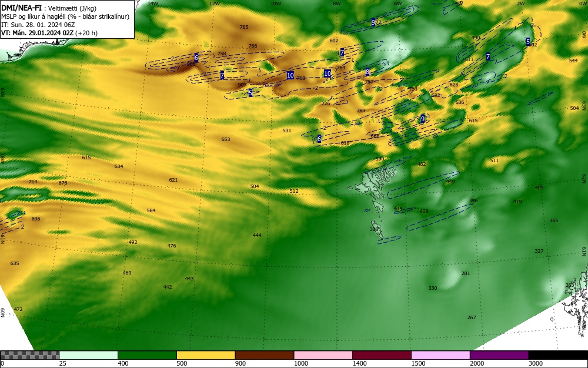
Task: Click the 14W longitude label
Action: point(153,4)
